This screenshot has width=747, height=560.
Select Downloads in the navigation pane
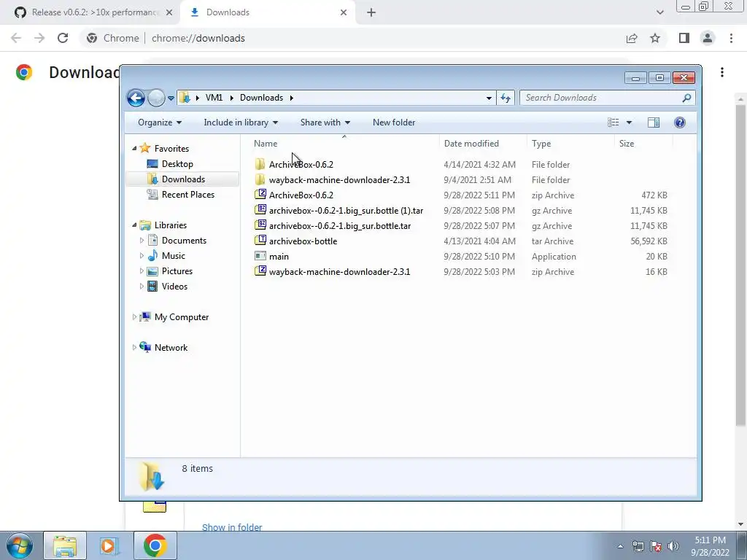click(183, 179)
